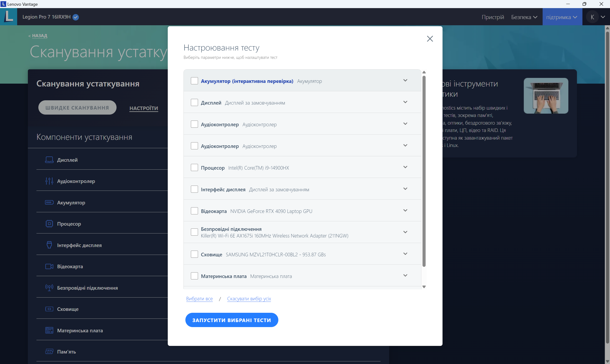Expand the Безпровідні підключення Killer Wi-Fi row
The height and width of the screenshot is (364, 610).
405,232
